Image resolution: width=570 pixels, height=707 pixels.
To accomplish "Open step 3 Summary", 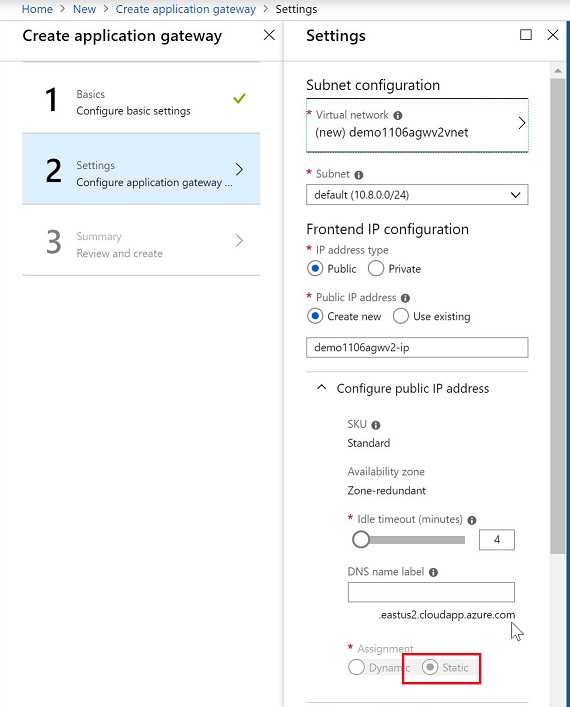I will (141, 241).
